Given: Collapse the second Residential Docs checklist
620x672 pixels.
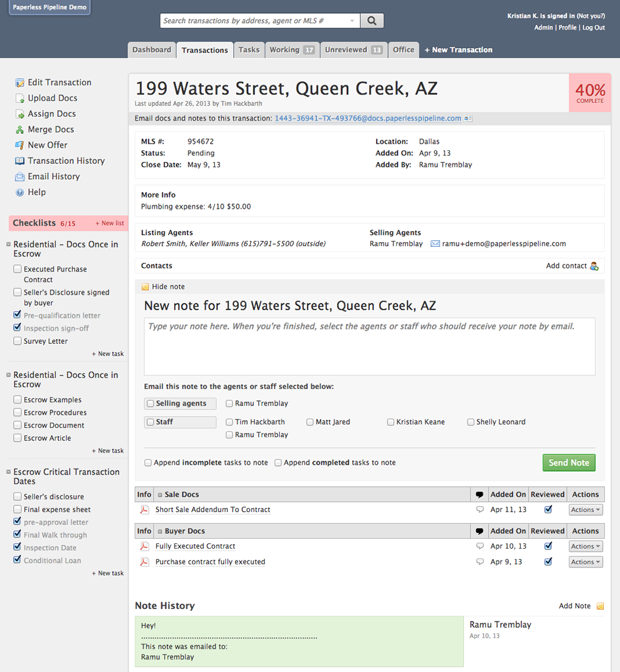Looking at the screenshot, I should 8,375.
